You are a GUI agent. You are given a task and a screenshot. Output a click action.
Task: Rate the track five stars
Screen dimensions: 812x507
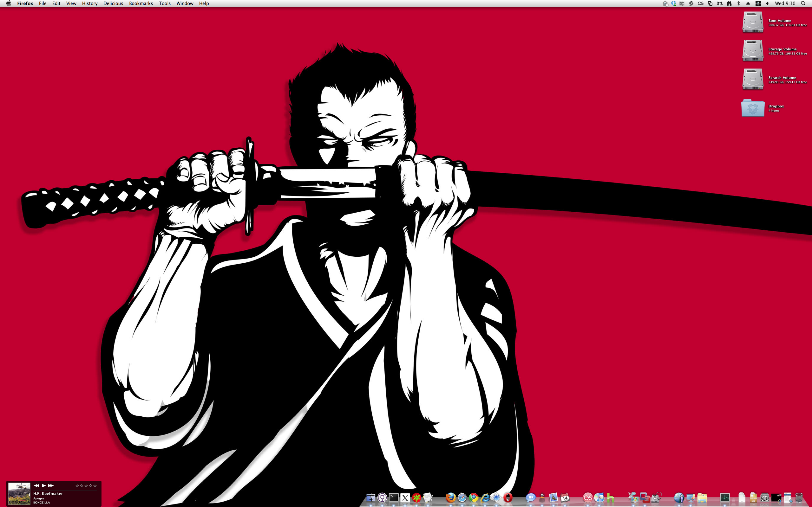click(95, 485)
